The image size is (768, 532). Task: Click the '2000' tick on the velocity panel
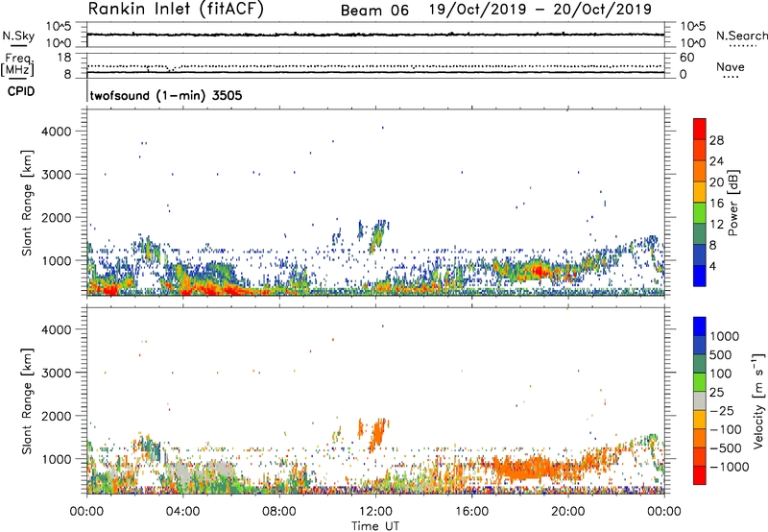(x=57, y=416)
